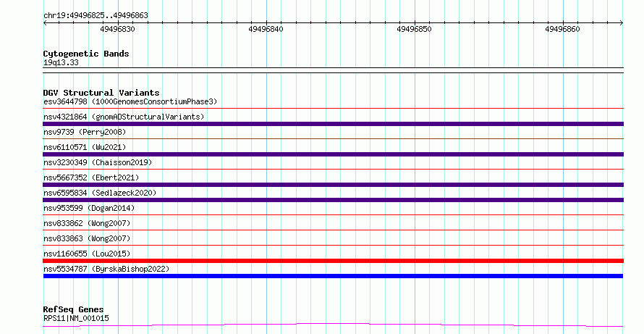This screenshot has height=334, width=644.
Task: Click ruler coordinate 49496860
Action: (x=562, y=29)
